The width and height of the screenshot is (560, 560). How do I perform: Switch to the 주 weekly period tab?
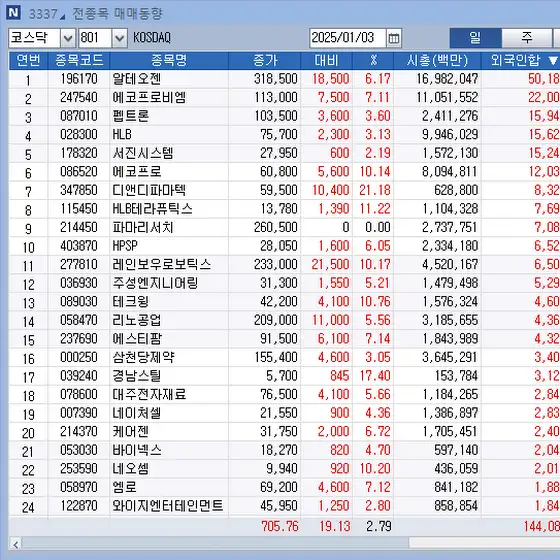coord(527,38)
